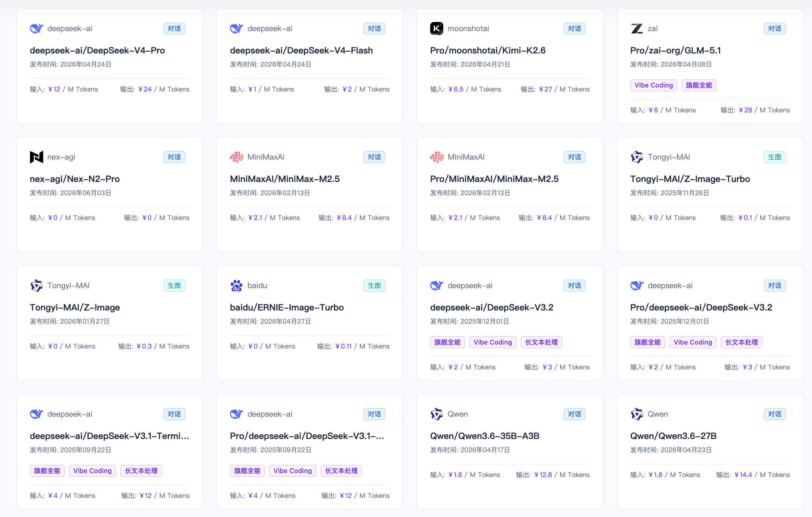
Task: Select 长文本处理 tag on Pro/deepseek-ai/DeepSeek-V3.1 card
Action: pos(341,471)
